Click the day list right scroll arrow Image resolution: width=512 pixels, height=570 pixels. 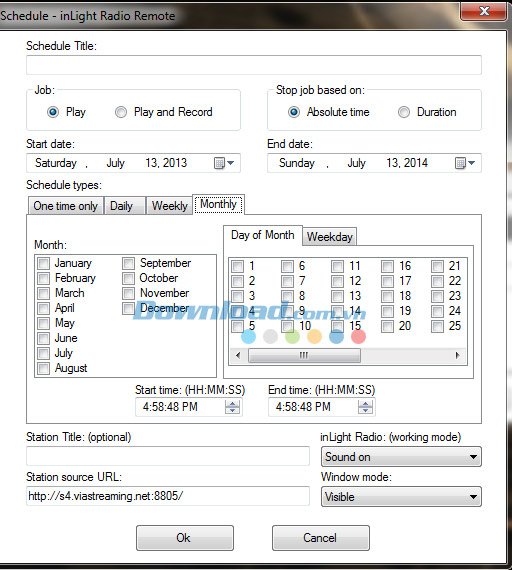(457, 355)
